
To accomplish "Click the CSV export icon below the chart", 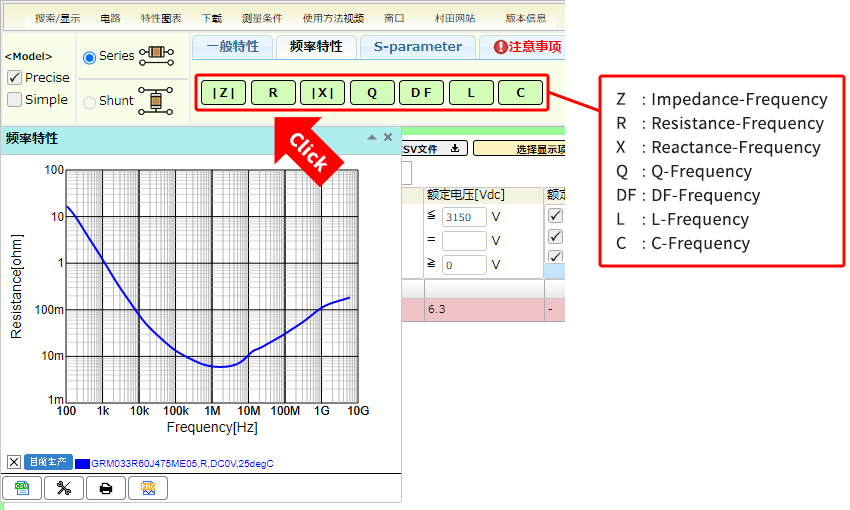I will click(22, 488).
